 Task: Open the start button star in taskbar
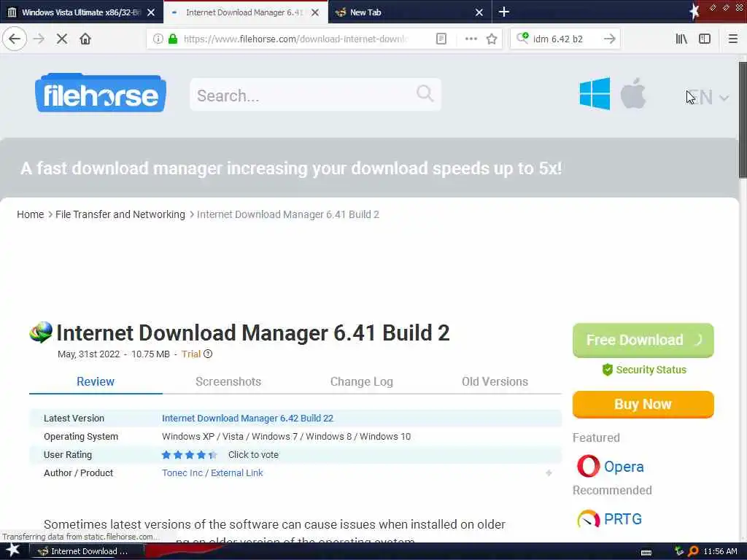12,551
